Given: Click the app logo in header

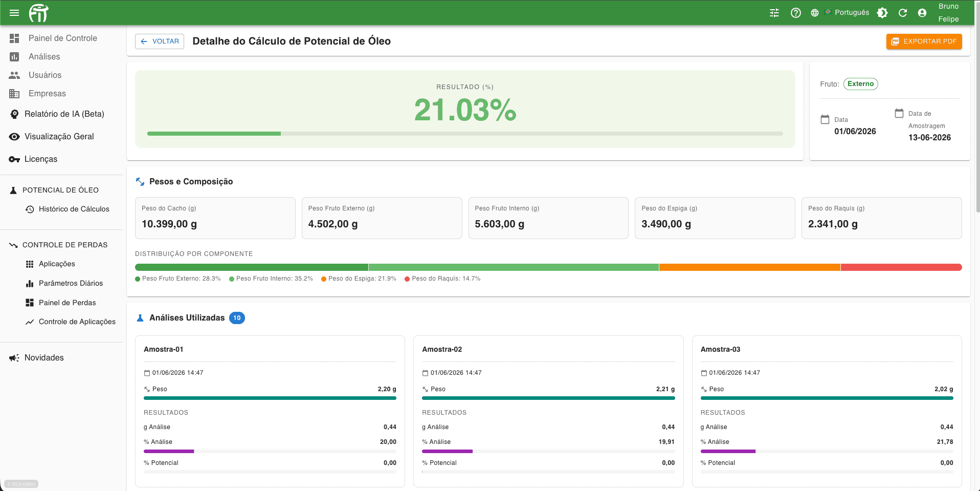Looking at the screenshot, I should (39, 13).
